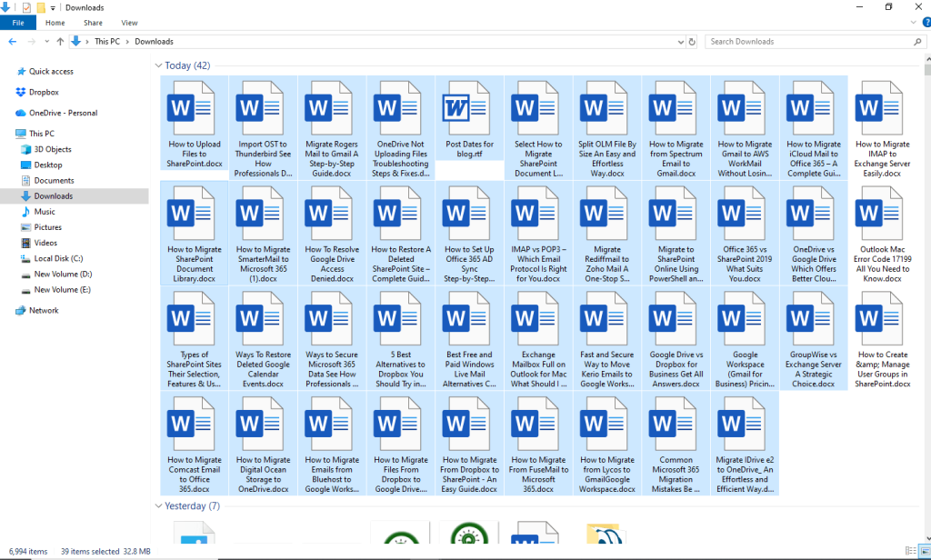
Task: Switch to the Share ribbon tab
Action: coord(93,23)
